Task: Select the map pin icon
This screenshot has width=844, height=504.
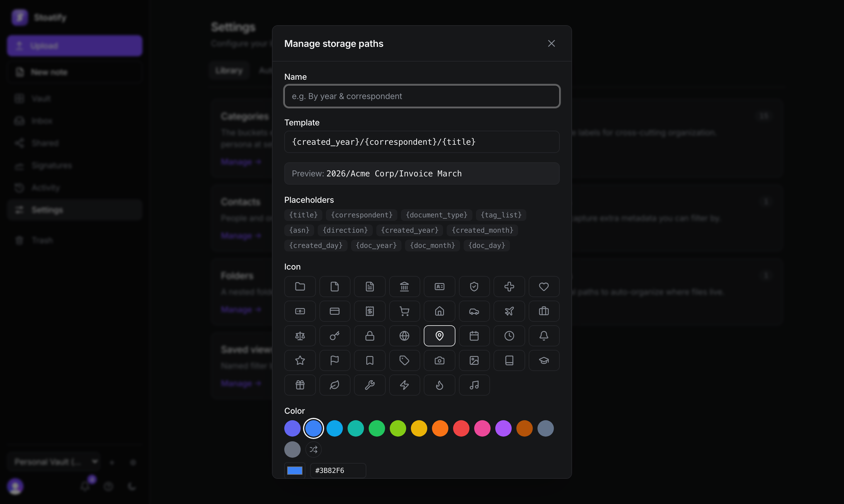Action: tap(440, 336)
